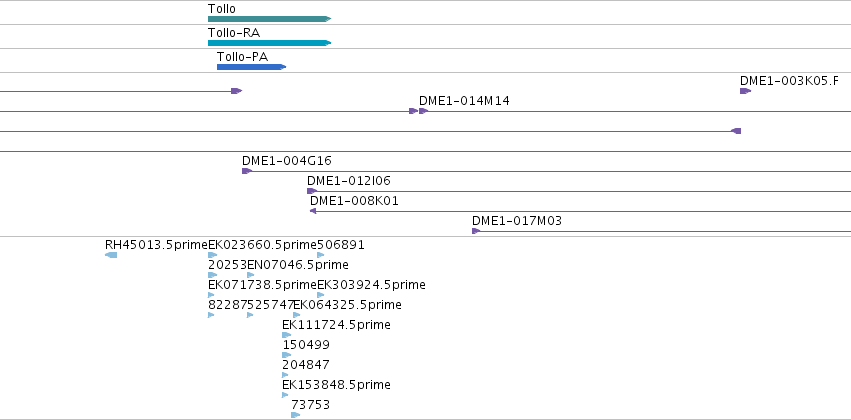Image resolution: width=851 pixels, height=420 pixels.
Task: Select the 150499 EST arrow
Action: (287, 355)
